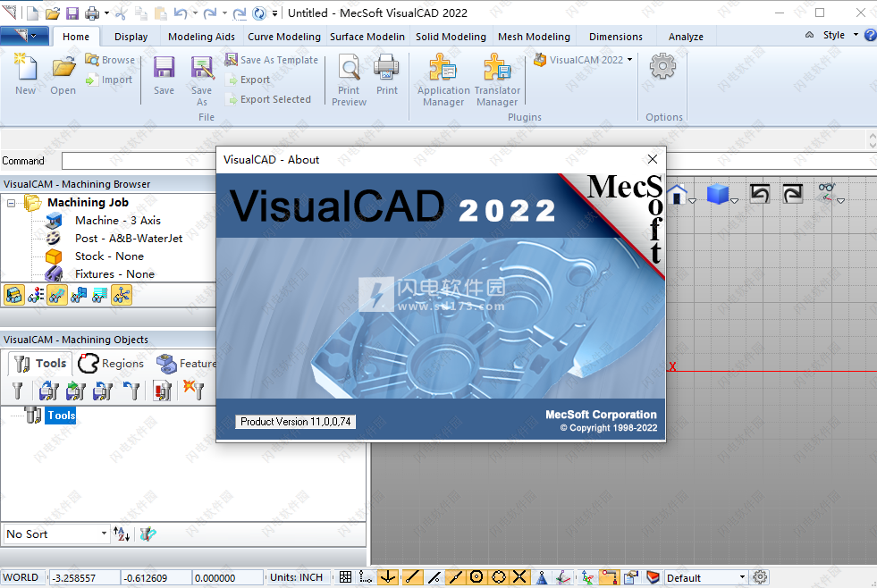Toggle the quadrant snap in status bar
Image resolution: width=877 pixels, height=588 pixels.
coord(498,576)
